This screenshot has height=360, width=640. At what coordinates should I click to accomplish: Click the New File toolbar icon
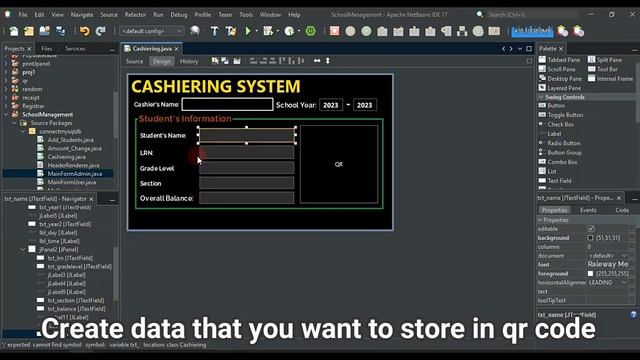pyautogui.click(x=13, y=31)
